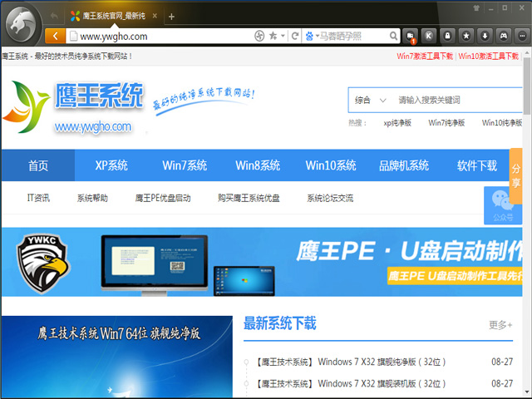Open Win8系统 navigation item
Image resolution: width=532 pixels, height=399 pixels.
coord(258,165)
